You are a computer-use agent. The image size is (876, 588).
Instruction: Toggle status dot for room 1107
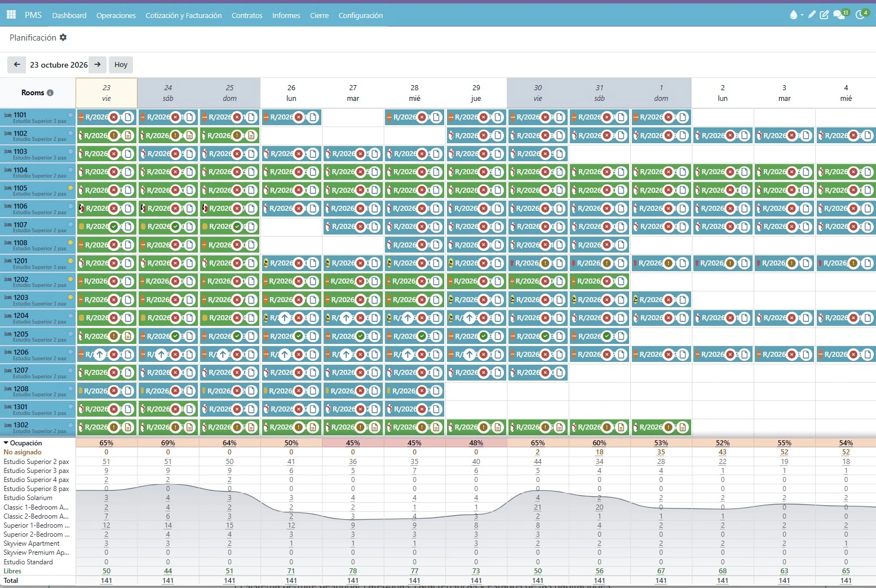pyautogui.click(x=70, y=225)
